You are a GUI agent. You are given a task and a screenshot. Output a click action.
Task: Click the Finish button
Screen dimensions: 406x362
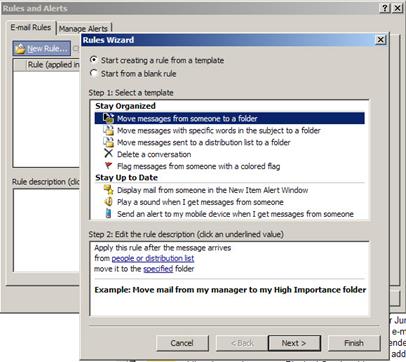354,343
